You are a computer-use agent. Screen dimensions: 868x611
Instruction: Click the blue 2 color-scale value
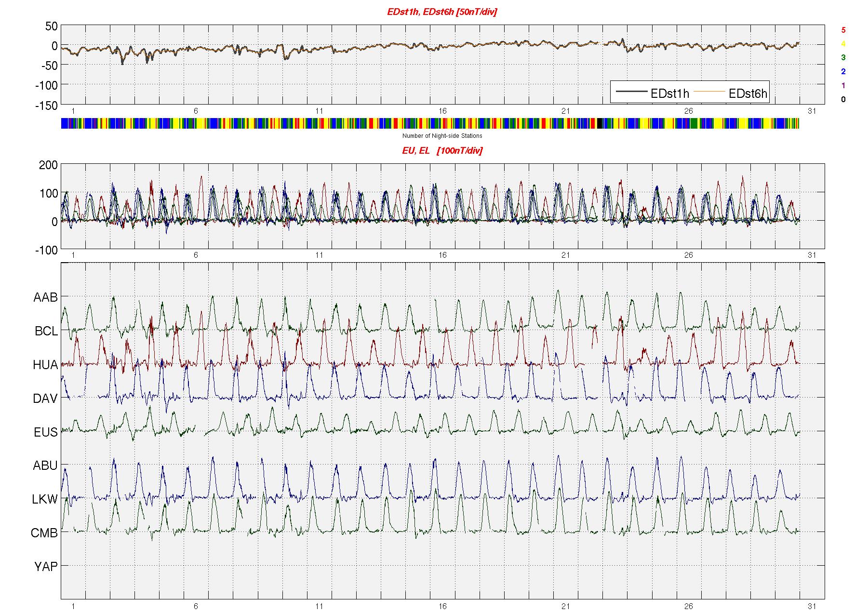tap(843, 72)
